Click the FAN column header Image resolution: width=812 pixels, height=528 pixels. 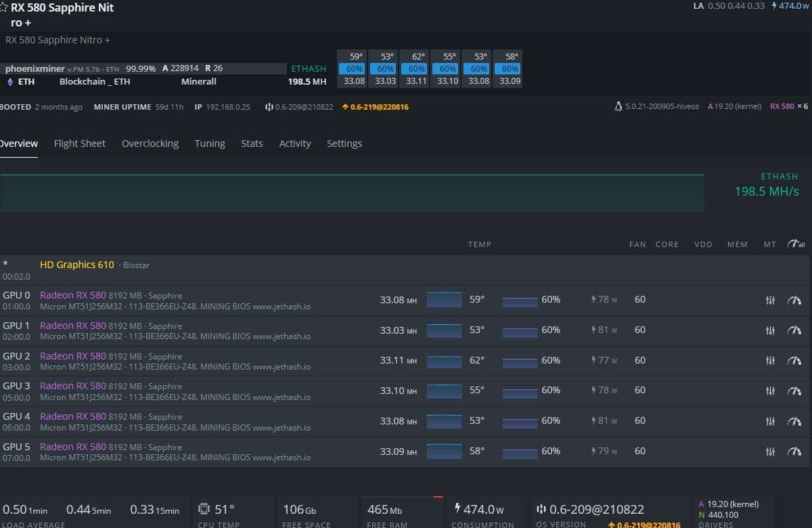click(637, 244)
